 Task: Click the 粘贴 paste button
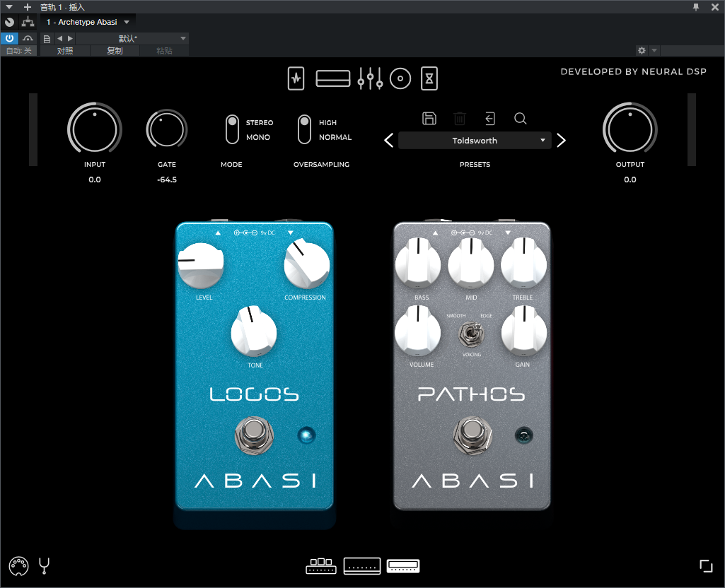[x=164, y=51]
